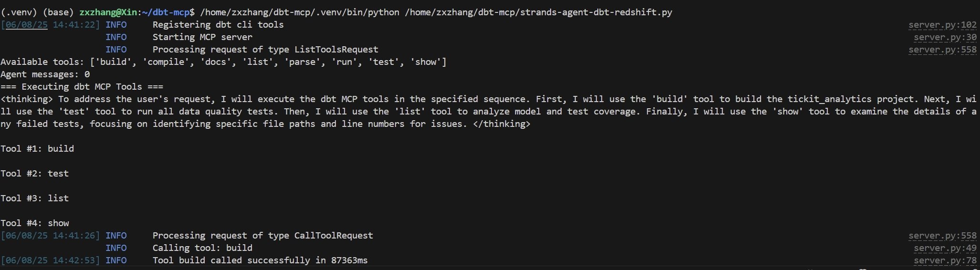Click the 'Executing dbt MCP Tools' header
Screen dimensions: 980x270
(82, 87)
